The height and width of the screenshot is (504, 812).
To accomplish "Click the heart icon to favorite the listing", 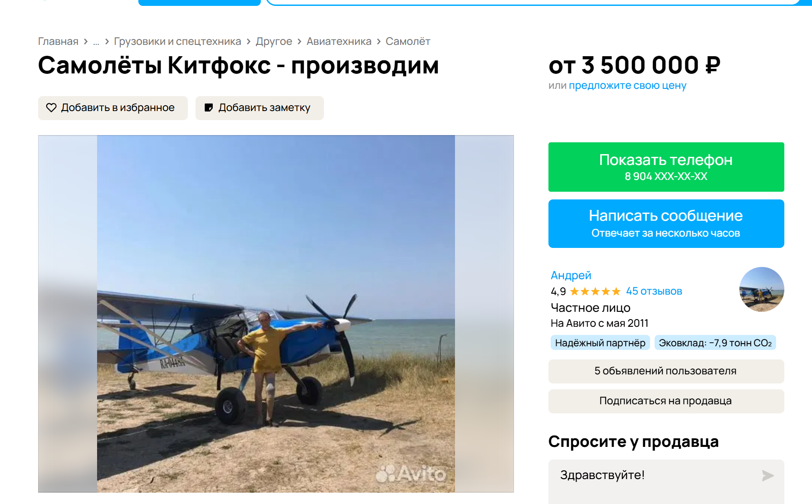I will pos(51,107).
